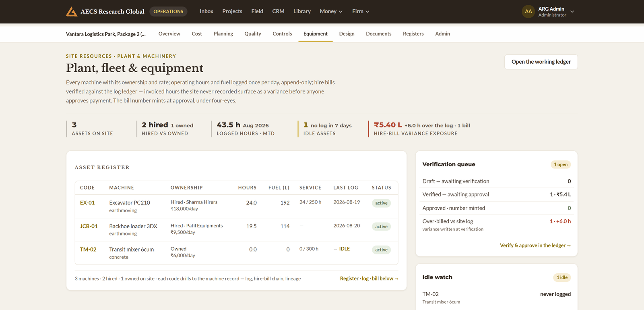Click the AA user avatar
644x310 pixels.
coord(528,12)
